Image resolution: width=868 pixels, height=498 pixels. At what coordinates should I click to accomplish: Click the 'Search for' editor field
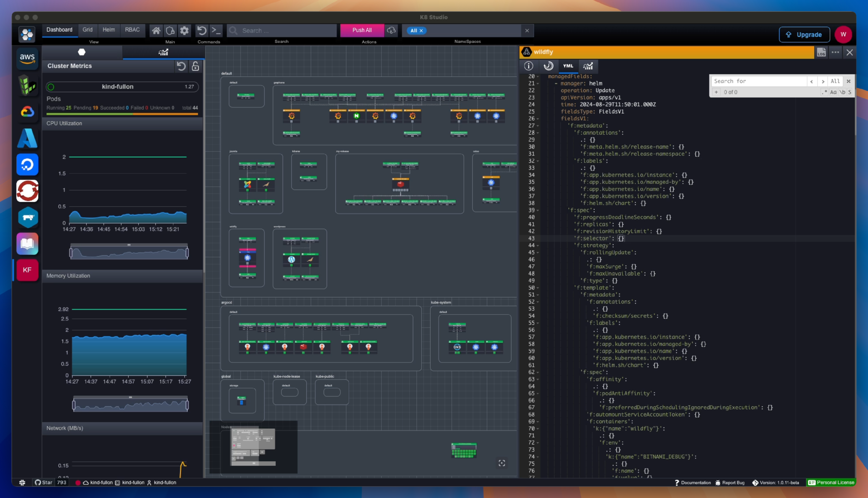pos(758,81)
